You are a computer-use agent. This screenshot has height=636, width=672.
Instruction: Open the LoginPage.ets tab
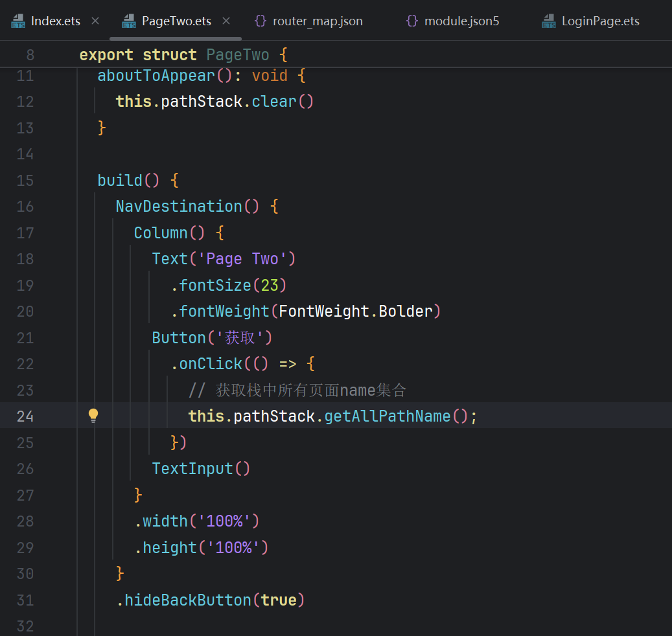600,21
